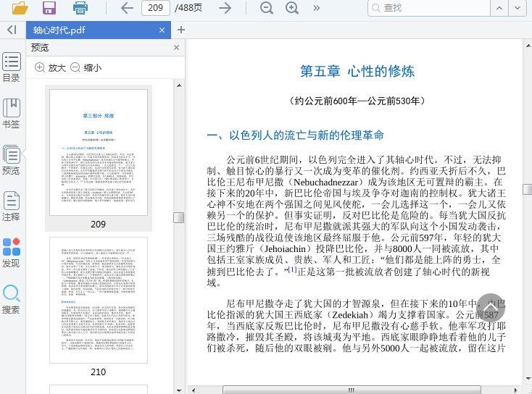
Task: Open the 搜索 search side panel
Action: (12, 299)
